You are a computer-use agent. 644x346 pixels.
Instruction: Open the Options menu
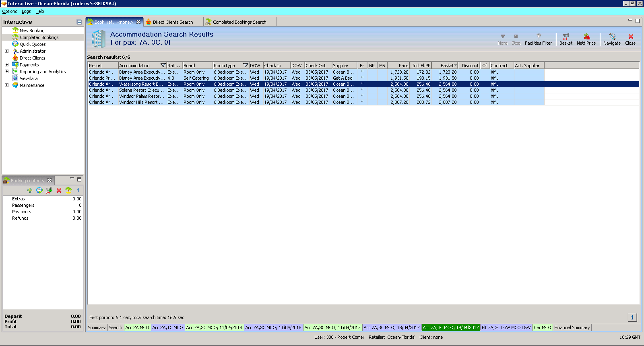10,11
